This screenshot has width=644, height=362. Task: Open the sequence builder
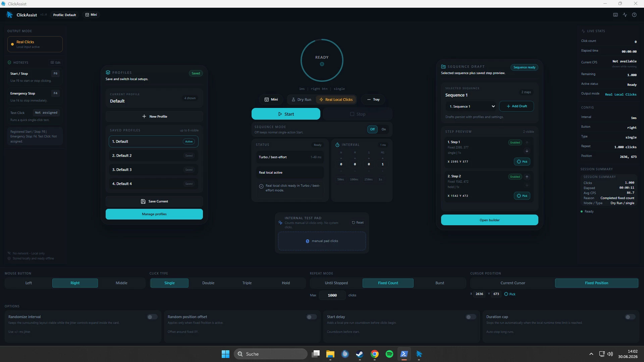pyautogui.click(x=490, y=220)
